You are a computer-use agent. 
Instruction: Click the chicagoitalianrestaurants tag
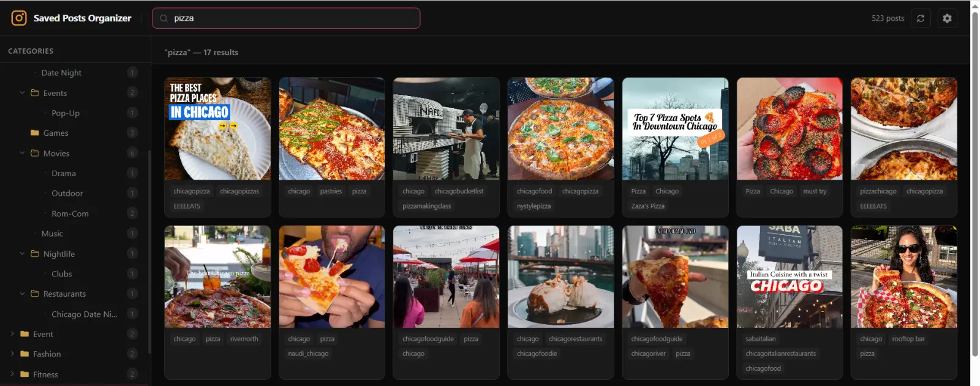pyautogui.click(x=780, y=354)
